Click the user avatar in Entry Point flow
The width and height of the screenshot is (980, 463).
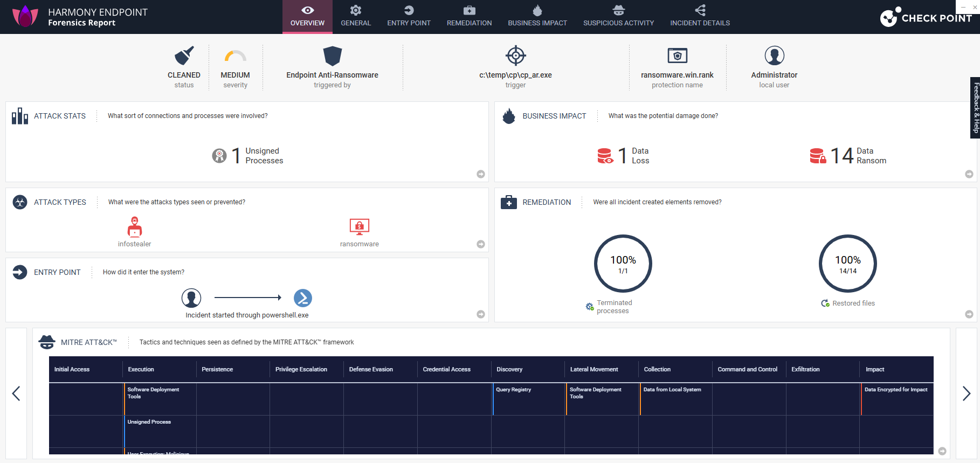[191, 298]
